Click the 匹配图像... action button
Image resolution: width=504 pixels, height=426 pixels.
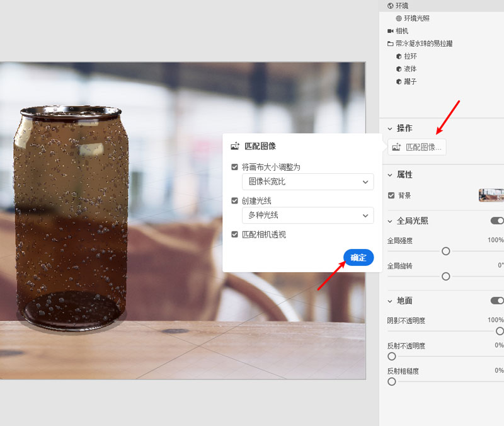tap(417, 147)
